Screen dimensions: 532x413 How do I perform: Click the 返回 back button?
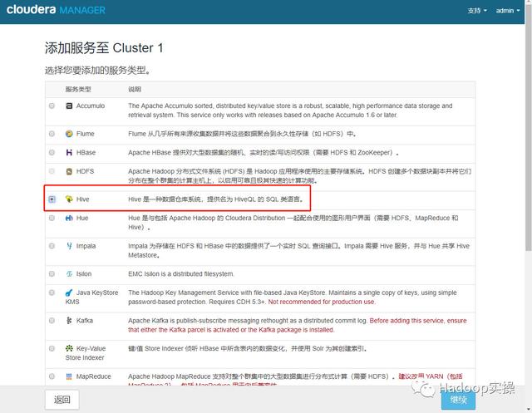tap(62, 400)
